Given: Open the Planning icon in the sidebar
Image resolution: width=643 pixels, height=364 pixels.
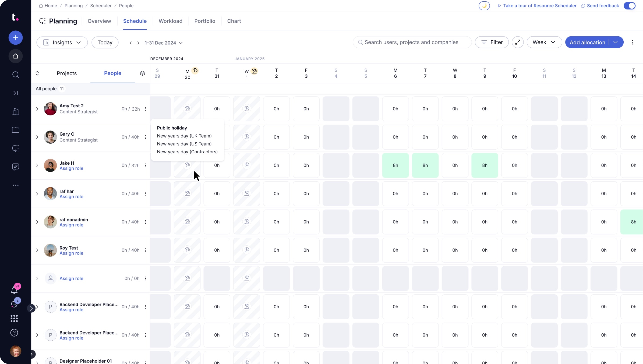Looking at the screenshot, I should tap(16, 148).
